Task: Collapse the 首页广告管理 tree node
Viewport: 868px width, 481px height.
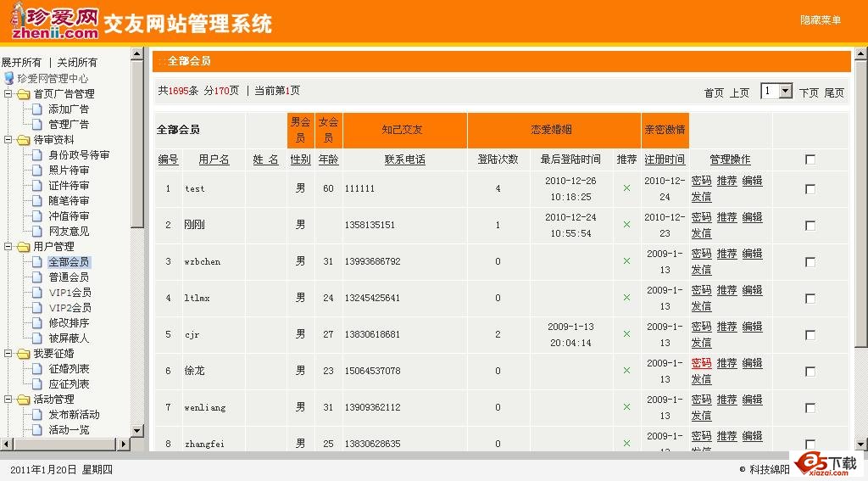Action: coord(8,93)
